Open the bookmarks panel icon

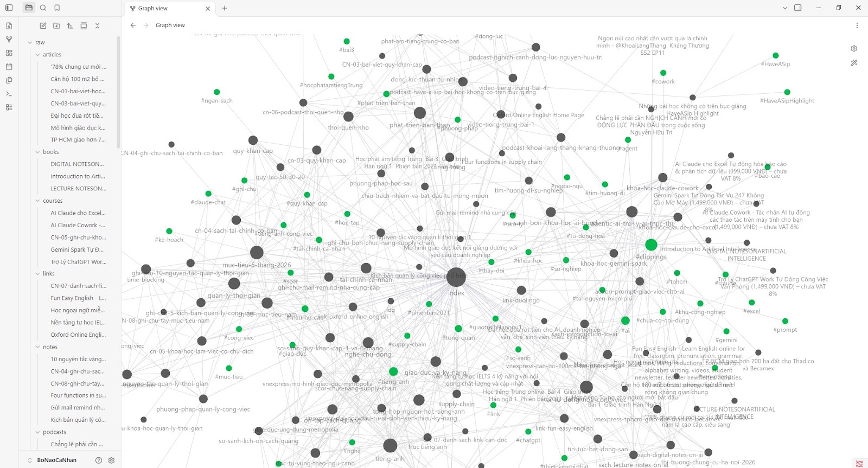[57, 8]
